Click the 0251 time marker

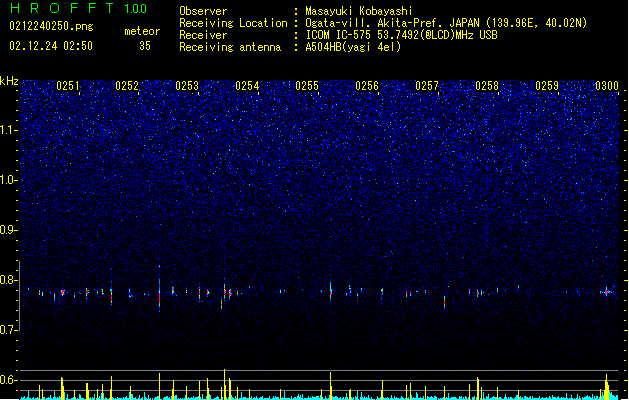68,86
